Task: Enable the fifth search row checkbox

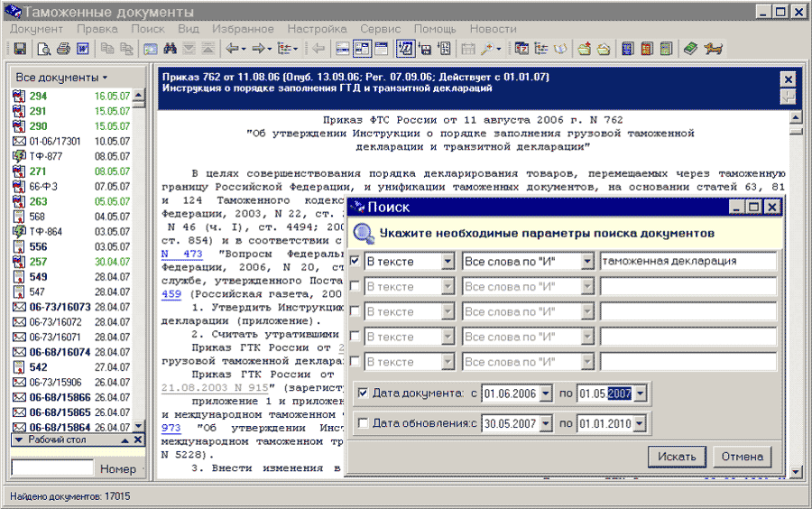Action: coord(355,361)
